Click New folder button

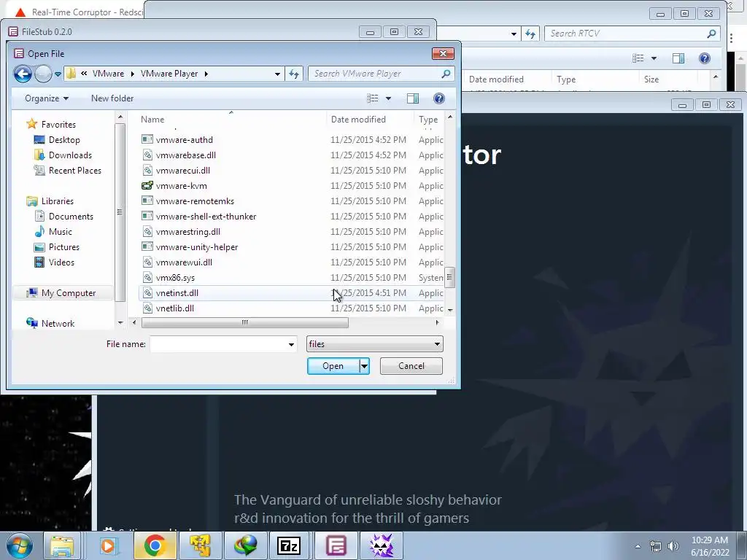click(112, 98)
